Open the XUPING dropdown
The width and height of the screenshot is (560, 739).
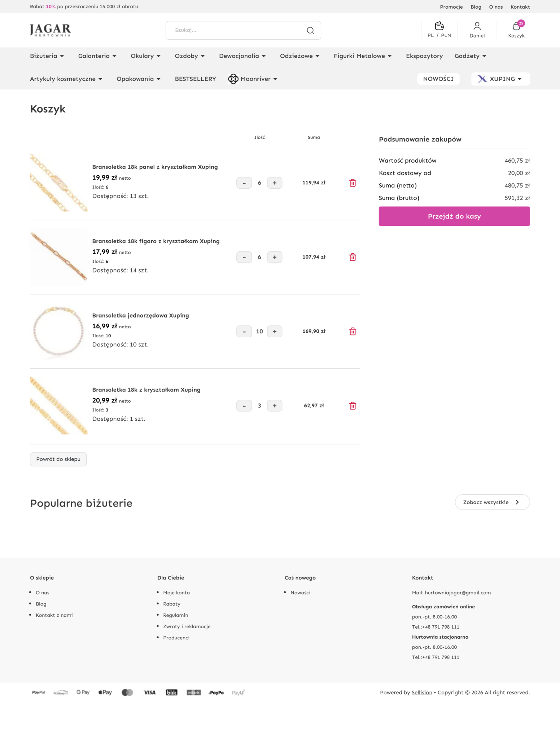(x=500, y=79)
